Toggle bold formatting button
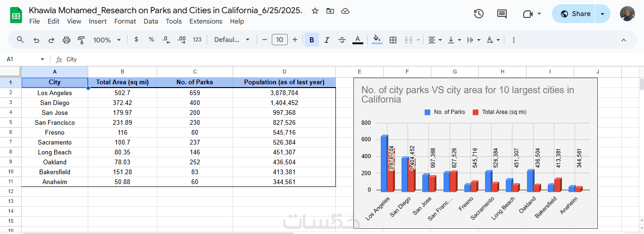The height and width of the screenshot is (234, 644). [x=311, y=40]
